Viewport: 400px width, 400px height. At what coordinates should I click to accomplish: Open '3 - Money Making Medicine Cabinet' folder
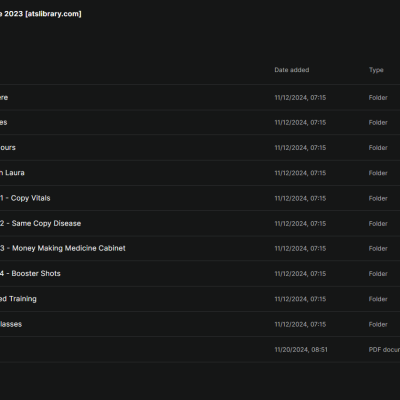tap(63, 248)
